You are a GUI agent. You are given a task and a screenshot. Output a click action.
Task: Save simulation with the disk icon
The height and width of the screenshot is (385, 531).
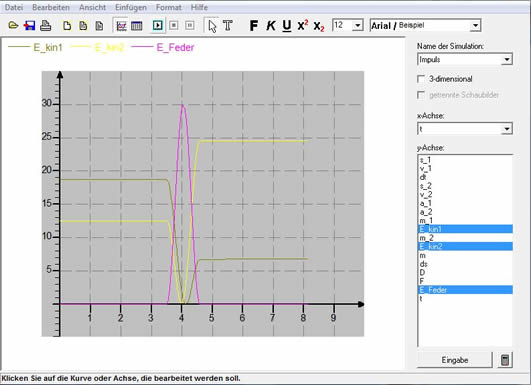(29, 25)
